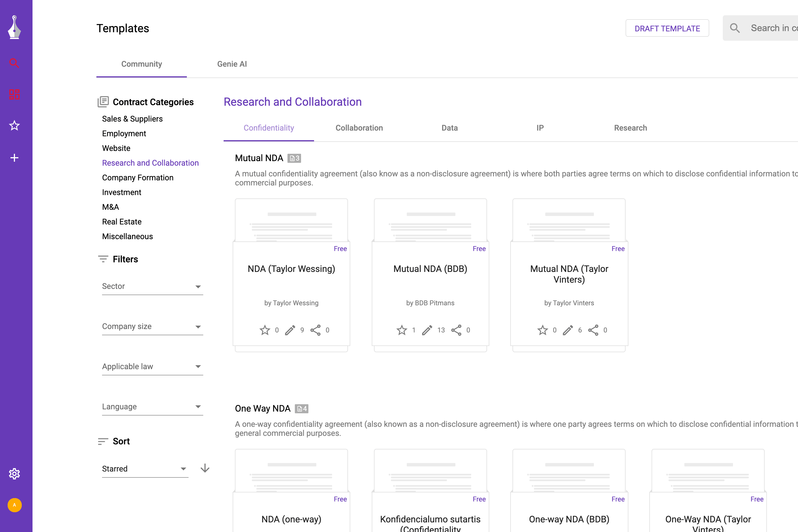
Task: Select the Collaboration sub-tab
Action: pyautogui.click(x=359, y=128)
